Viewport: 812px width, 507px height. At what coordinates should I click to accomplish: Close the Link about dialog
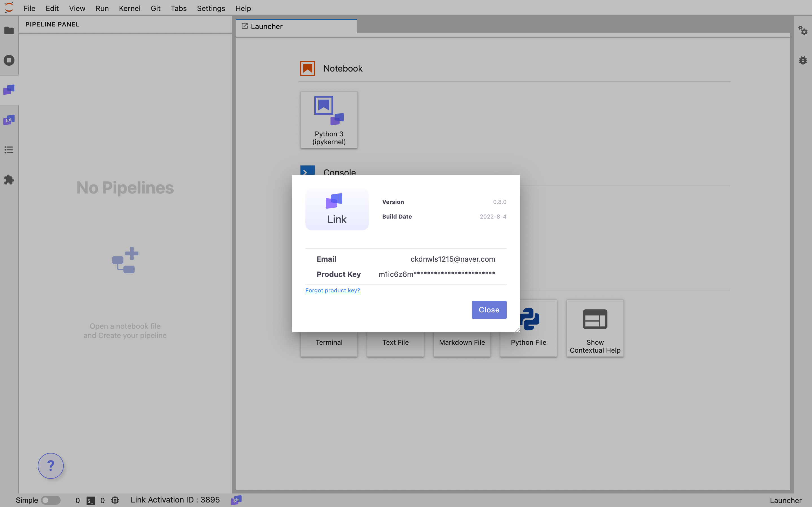pyautogui.click(x=489, y=310)
